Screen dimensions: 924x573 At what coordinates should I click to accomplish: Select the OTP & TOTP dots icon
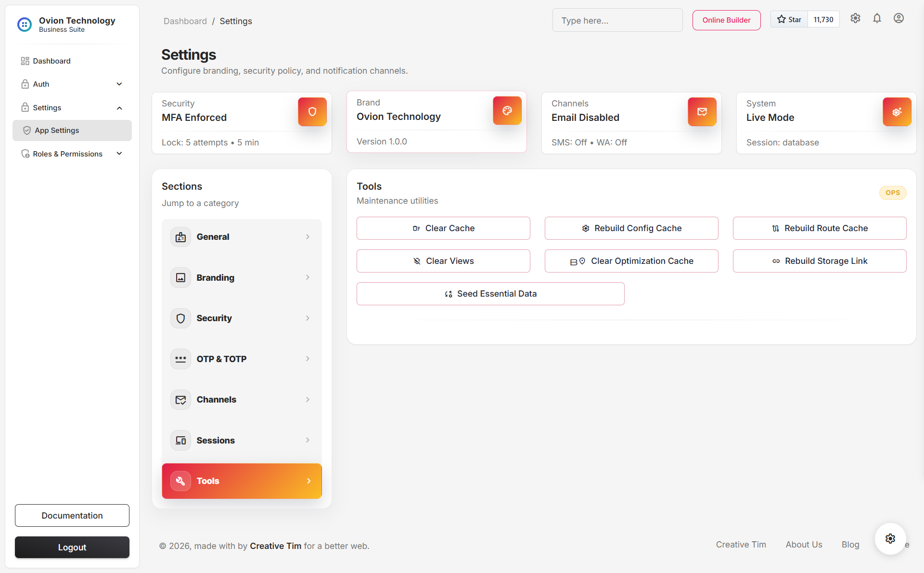point(180,359)
